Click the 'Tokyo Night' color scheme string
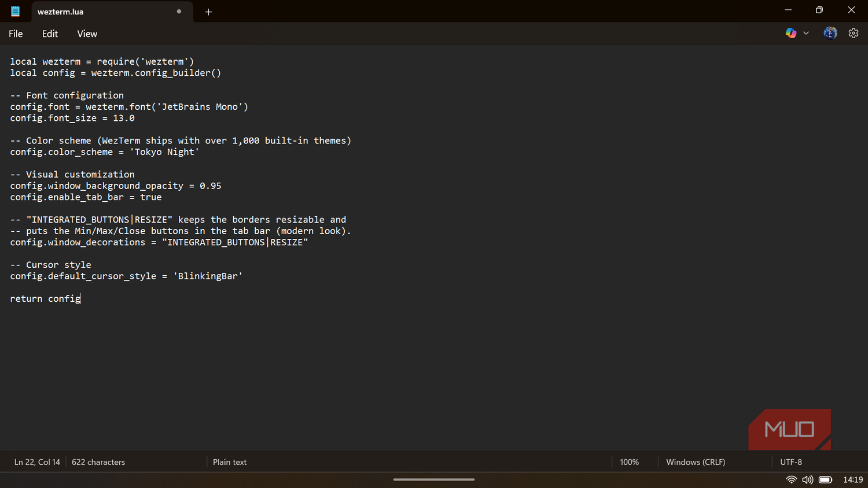Viewport: 868px width, 488px height. click(164, 152)
